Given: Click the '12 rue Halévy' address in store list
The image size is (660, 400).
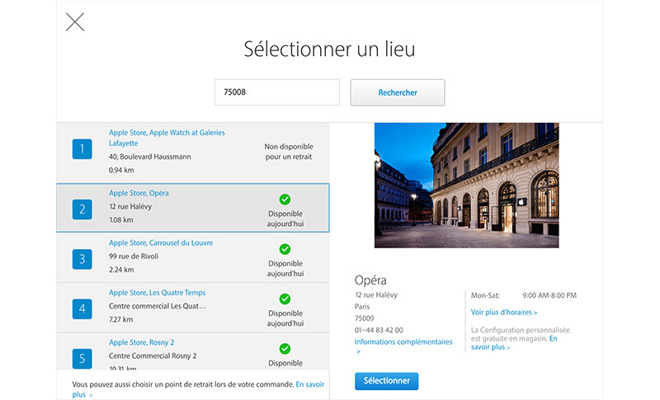Looking at the screenshot, I should (x=130, y=206).
